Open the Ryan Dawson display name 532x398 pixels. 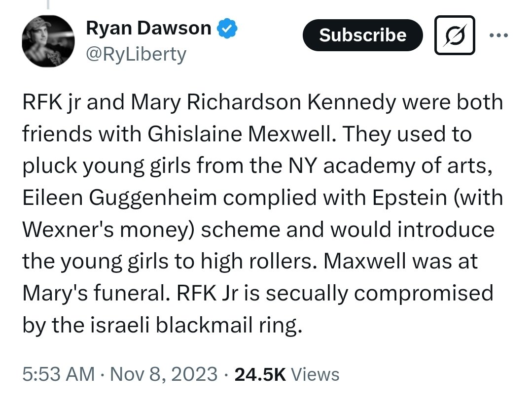click(148, 29)
